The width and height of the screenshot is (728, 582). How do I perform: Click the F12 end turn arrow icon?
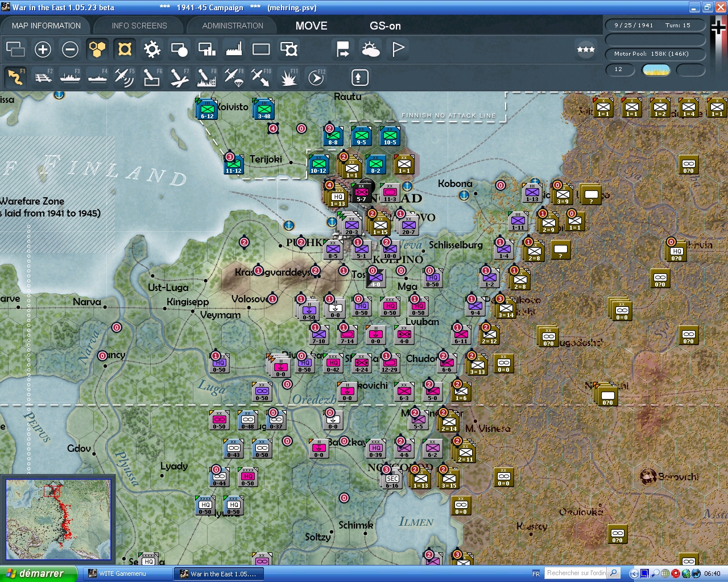[316, 77]
